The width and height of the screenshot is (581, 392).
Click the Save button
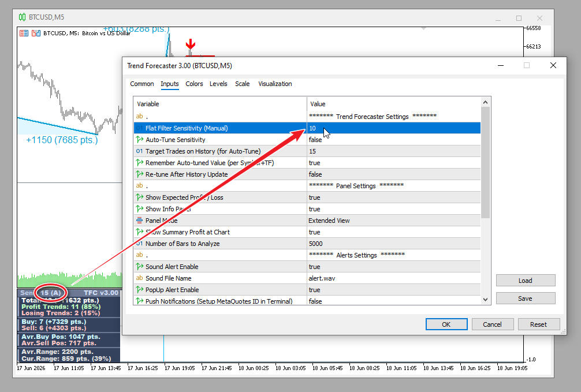[526, 298]
